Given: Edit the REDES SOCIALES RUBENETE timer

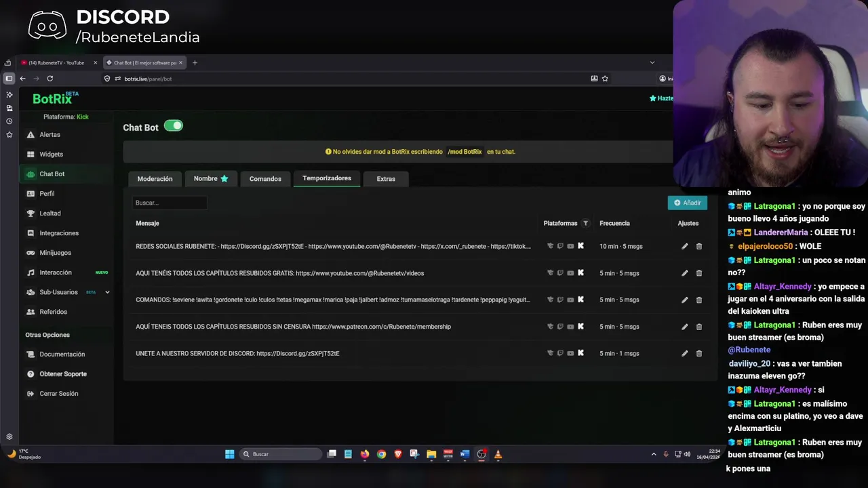Looking at the screenshot, I should [x=684, y=246].
